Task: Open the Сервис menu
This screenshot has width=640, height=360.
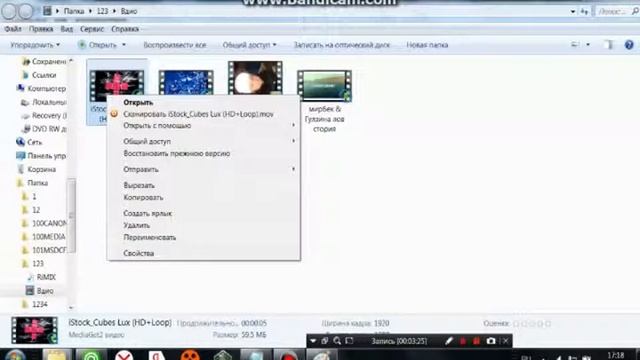Action: coord(92,29)
